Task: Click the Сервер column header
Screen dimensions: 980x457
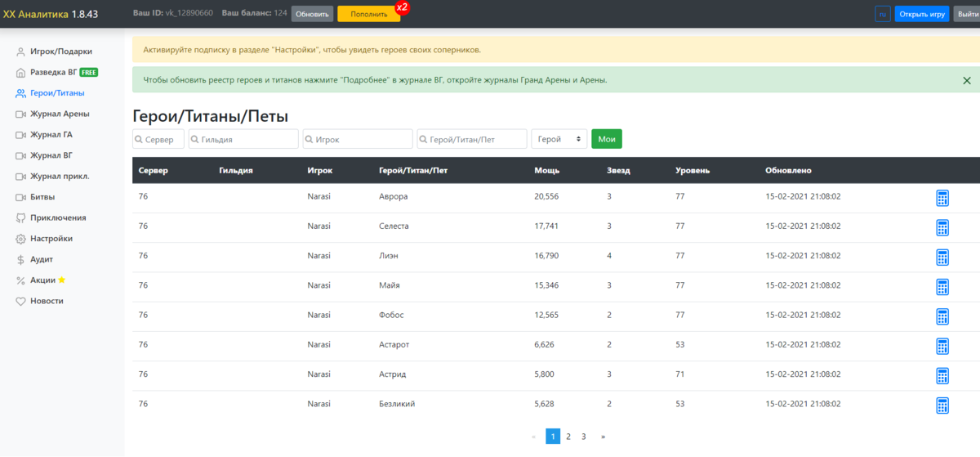Action: coord(154,170)
